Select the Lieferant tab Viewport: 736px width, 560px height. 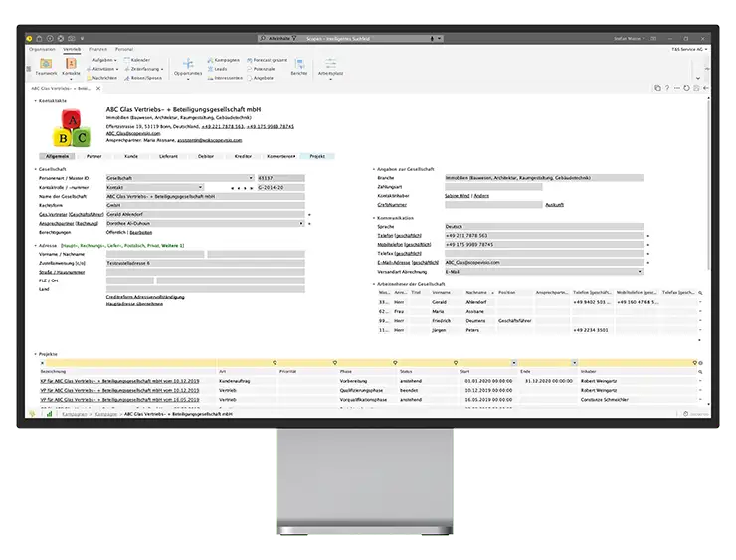tap(168, 156)
